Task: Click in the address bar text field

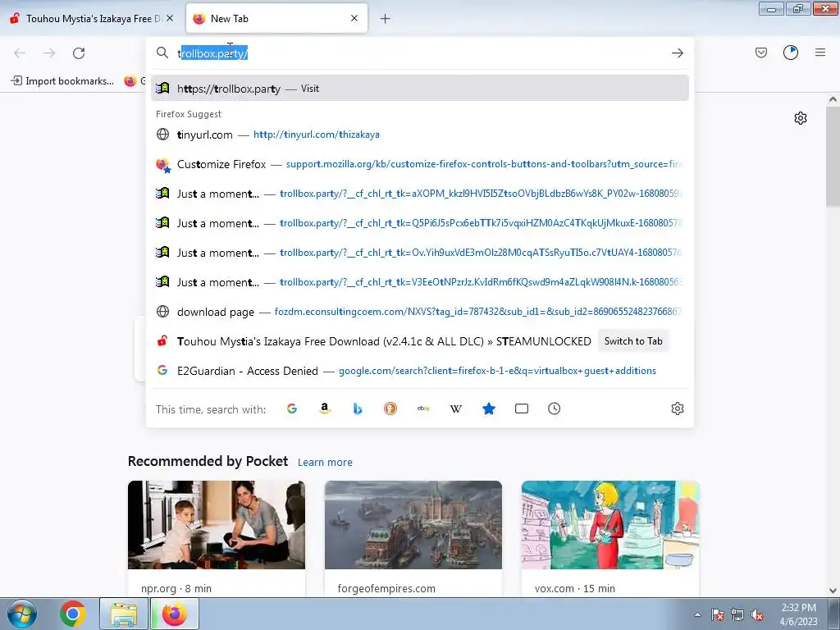Action: coord(420,53)
